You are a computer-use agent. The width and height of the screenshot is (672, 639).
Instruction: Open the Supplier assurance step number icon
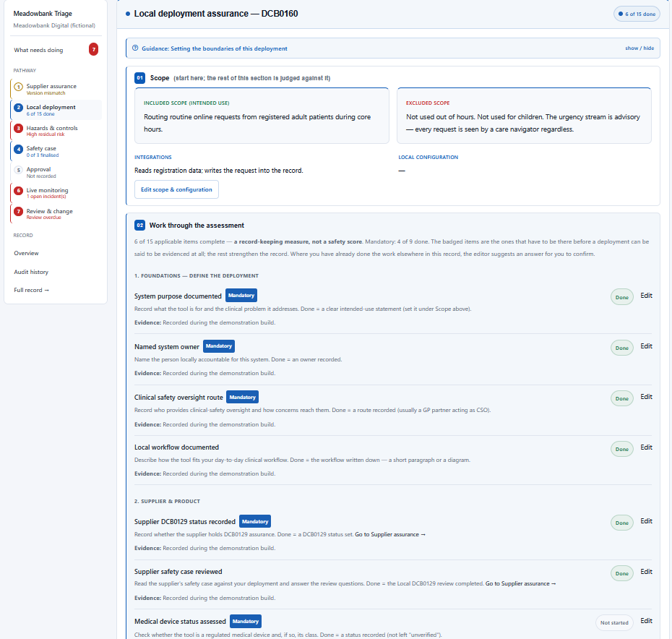pos(19,87)
